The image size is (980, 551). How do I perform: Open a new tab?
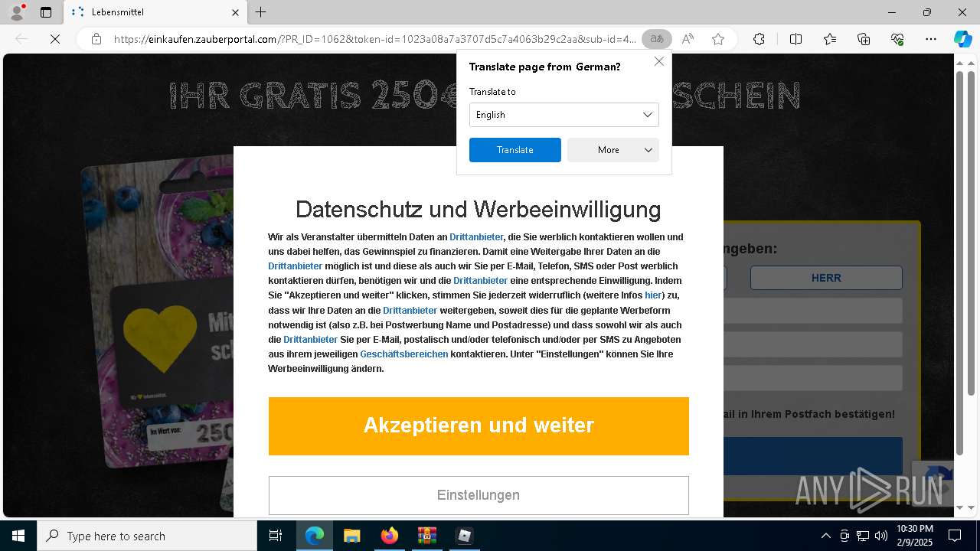pos(260,12)
